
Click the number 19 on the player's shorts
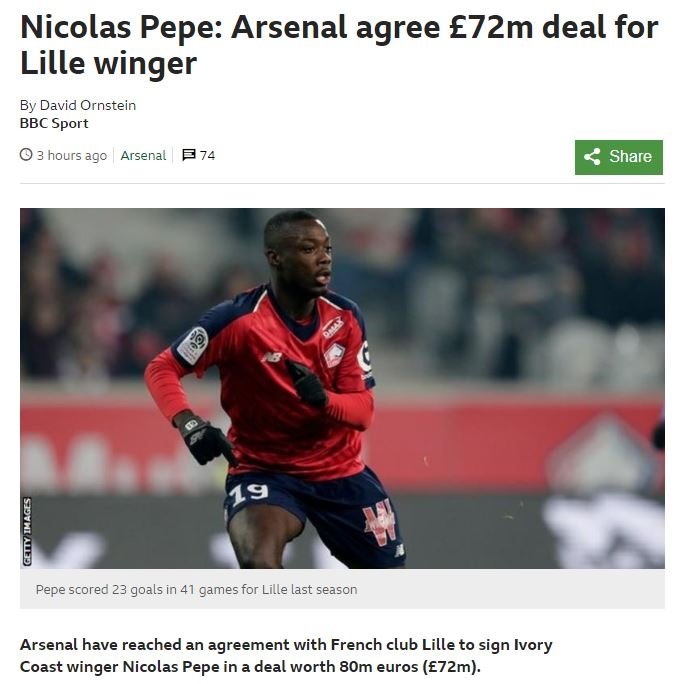(x=248, y=492)
